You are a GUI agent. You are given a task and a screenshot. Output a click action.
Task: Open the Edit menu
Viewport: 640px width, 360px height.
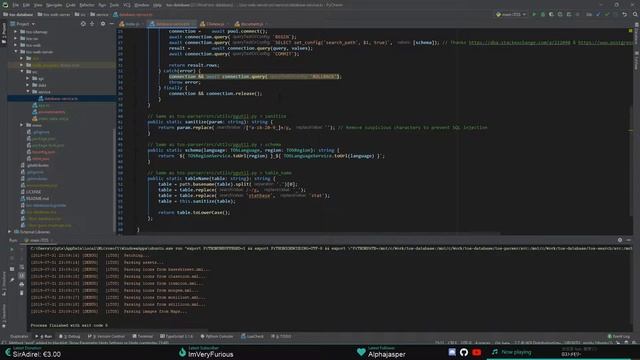(x=26, y=5)
